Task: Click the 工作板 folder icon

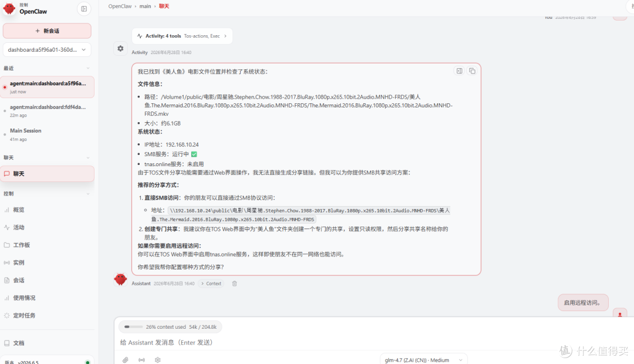Action: coord(7,245)
